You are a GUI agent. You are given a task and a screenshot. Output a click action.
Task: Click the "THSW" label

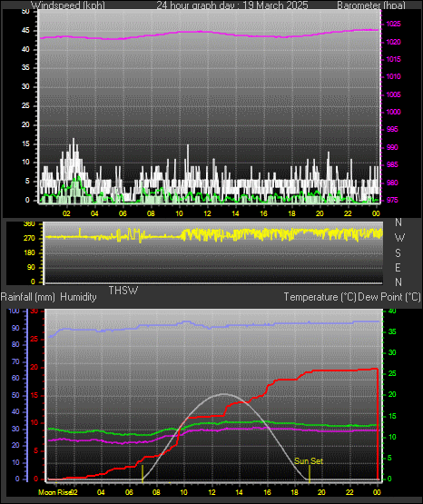tap(123, 291)
